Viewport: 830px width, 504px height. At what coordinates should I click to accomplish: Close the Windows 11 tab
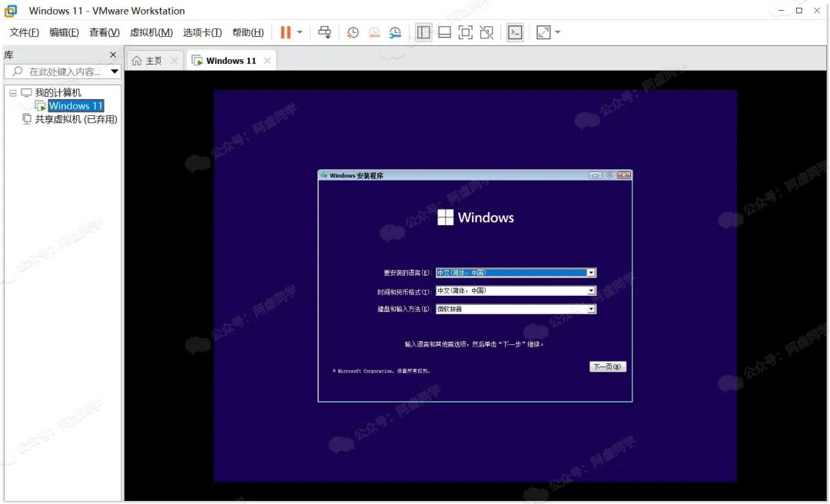(267, 61)
